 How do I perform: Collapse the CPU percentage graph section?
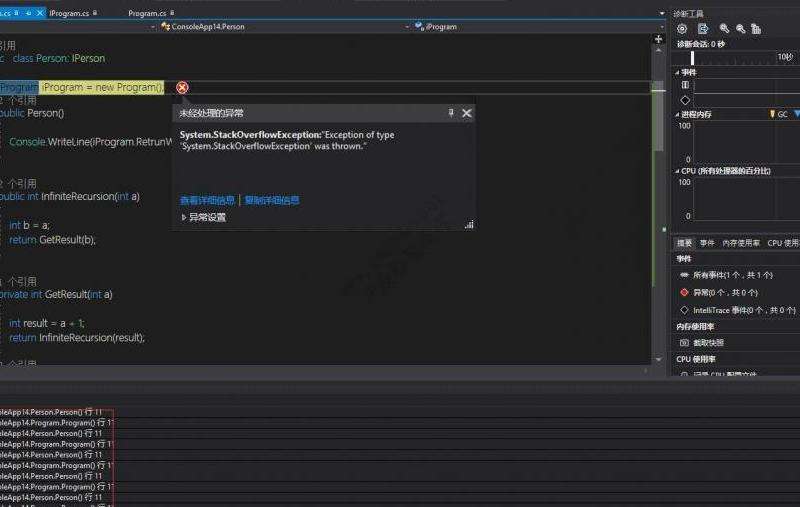pyautogui.click(x=679, y=171)
